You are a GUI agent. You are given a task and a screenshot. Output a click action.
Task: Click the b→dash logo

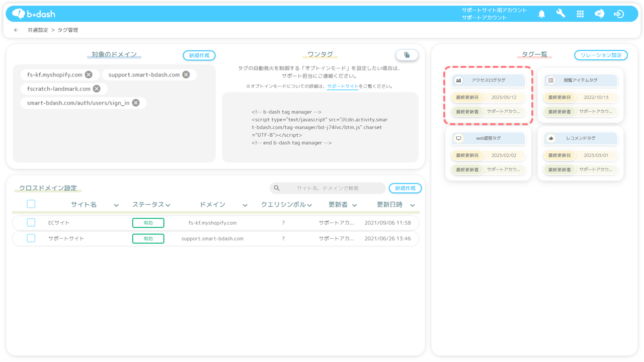pos(34,14)
